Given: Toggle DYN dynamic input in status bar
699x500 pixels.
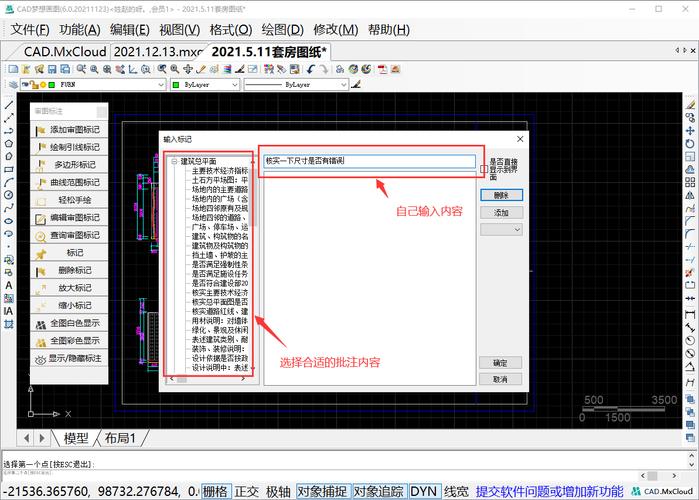Looking at the screenshot, I should pos(424,491).
